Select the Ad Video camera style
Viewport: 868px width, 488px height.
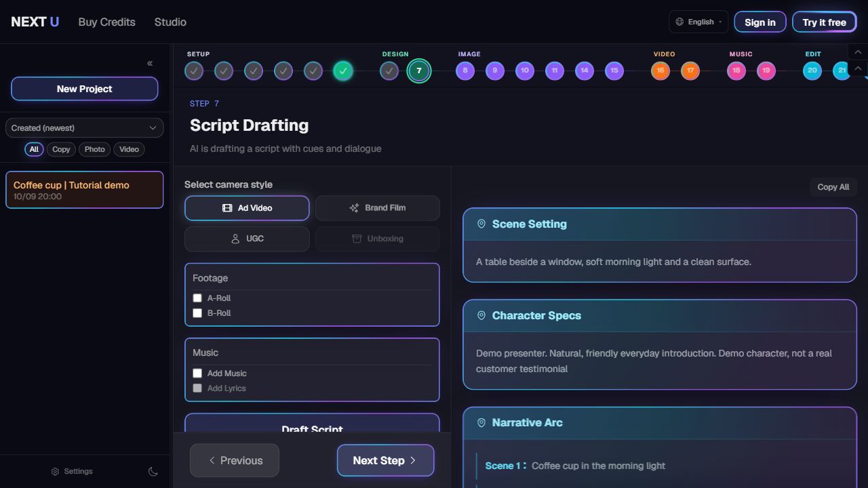pyautogui.click(x=247, y=208)
